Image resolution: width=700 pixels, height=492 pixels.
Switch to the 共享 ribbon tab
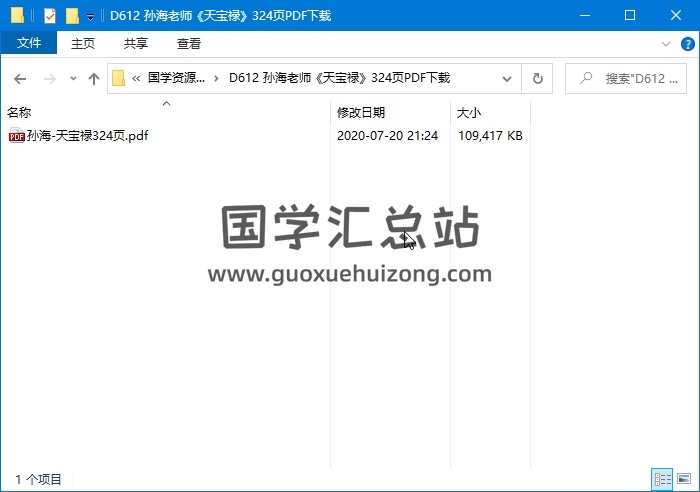pos(136,43)
